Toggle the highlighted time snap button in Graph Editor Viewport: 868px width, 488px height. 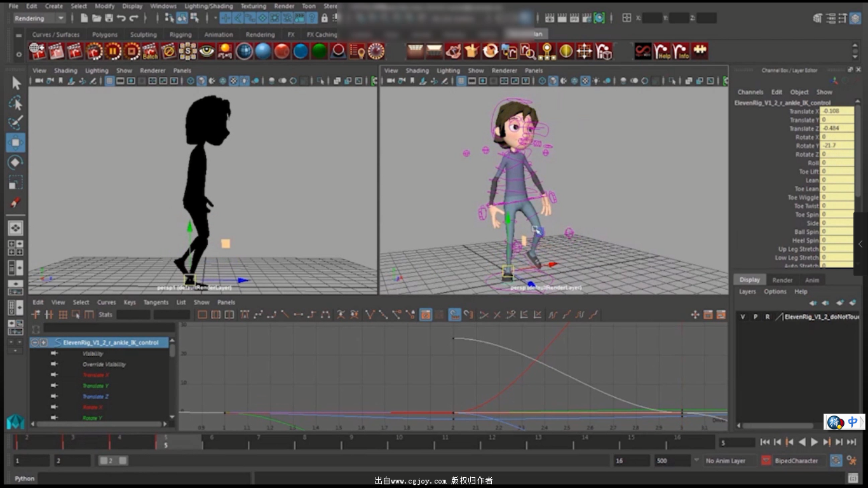pyautogui.click(x=454, y=315)
